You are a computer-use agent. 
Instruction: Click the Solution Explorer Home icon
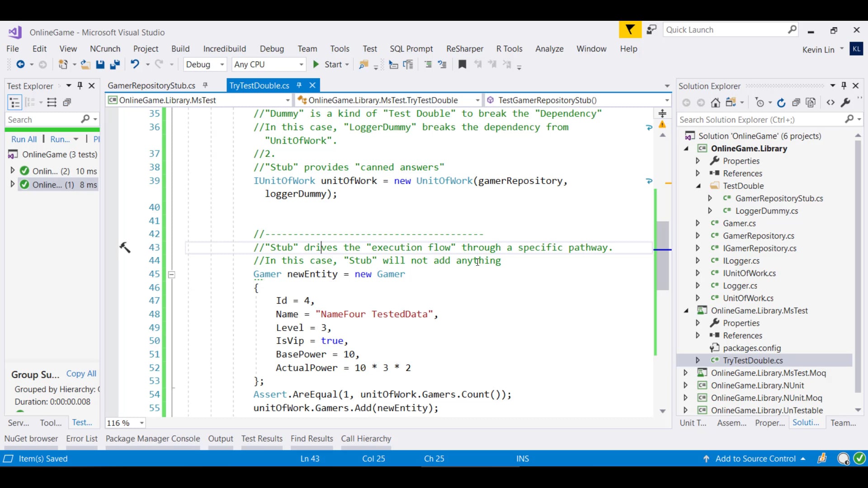coord(715,103)
